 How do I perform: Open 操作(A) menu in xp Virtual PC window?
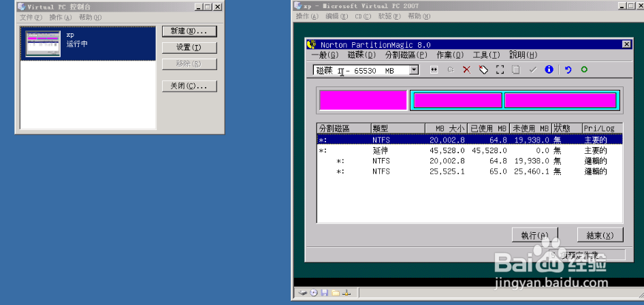[307, 16]
